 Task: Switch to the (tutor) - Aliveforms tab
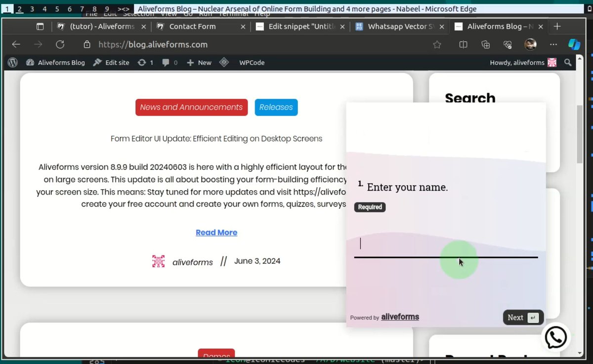click(102, 27)
